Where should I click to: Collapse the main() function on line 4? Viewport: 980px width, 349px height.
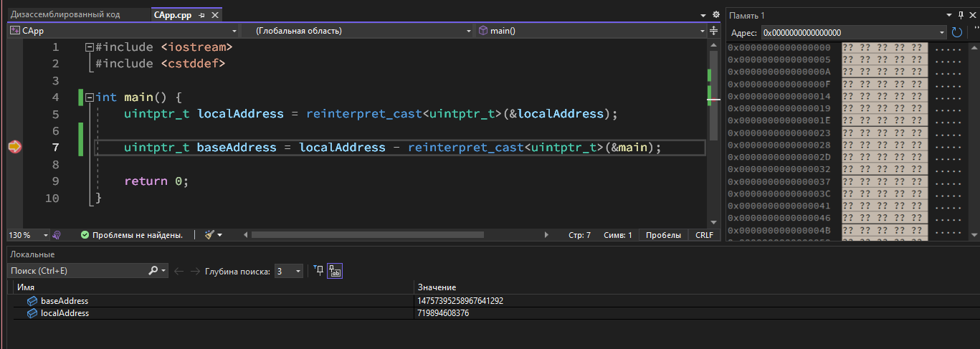point(90,97)
